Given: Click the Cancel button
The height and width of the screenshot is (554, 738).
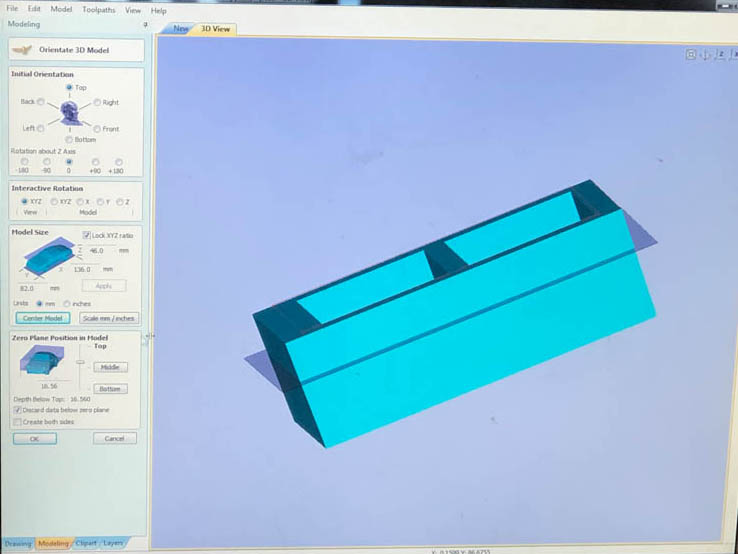Looking at the screenshot, I should pyautogui.click(x=115, y=438).
